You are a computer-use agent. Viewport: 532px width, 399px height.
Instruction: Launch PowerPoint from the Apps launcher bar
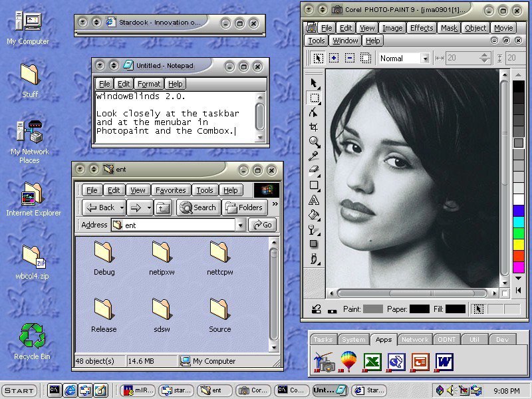(420, 362)
